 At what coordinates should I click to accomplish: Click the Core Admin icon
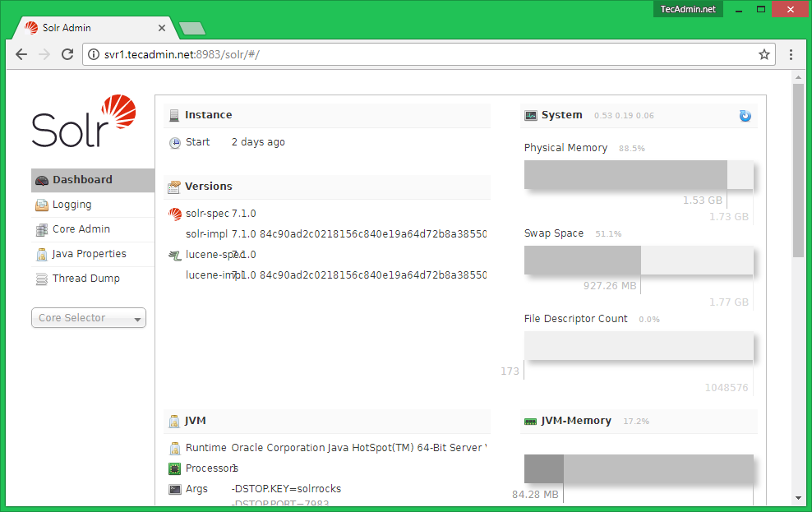(x=42, y=230)
